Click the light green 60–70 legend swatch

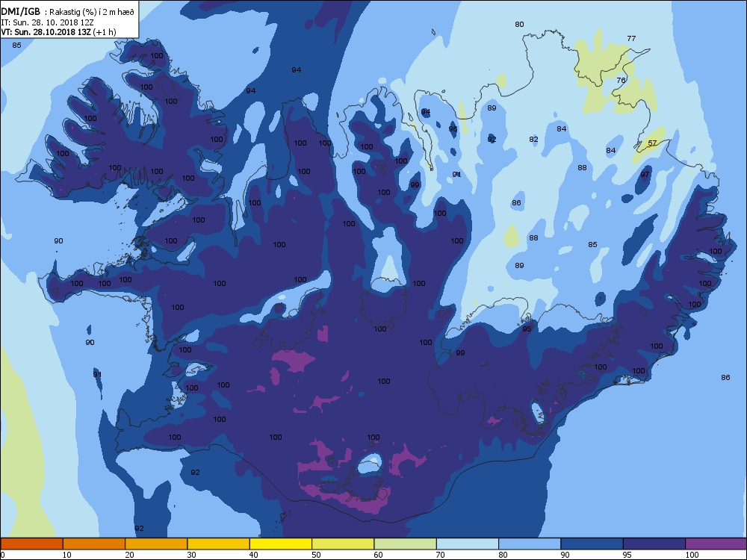tap(406, 544)
